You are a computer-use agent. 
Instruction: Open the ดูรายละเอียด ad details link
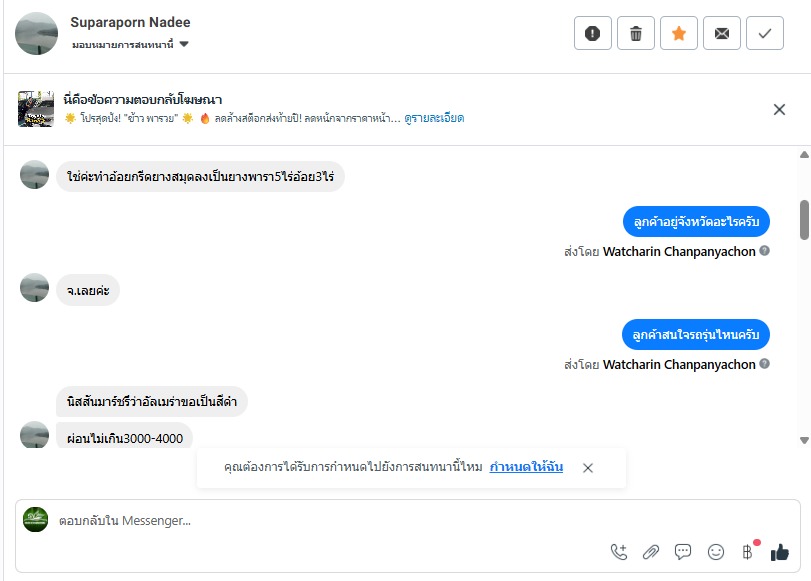point(434,118)
